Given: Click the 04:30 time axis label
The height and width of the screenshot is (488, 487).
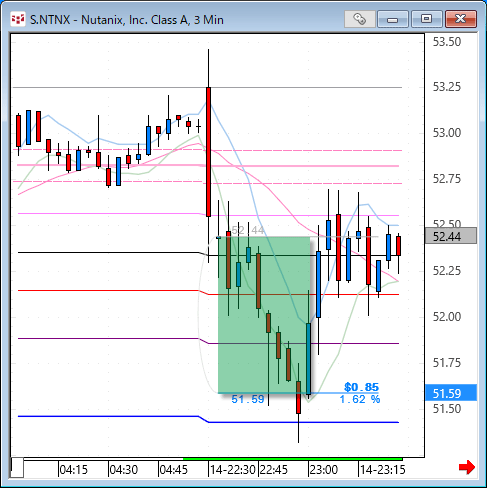Looking at the screenshot, I should (x=124, y=470).
